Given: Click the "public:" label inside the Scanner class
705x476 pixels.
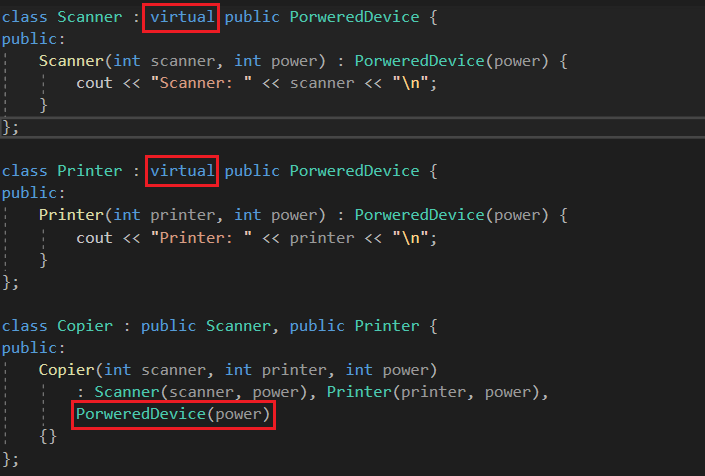Looking at the screenshot, I should tap(34, 39).
